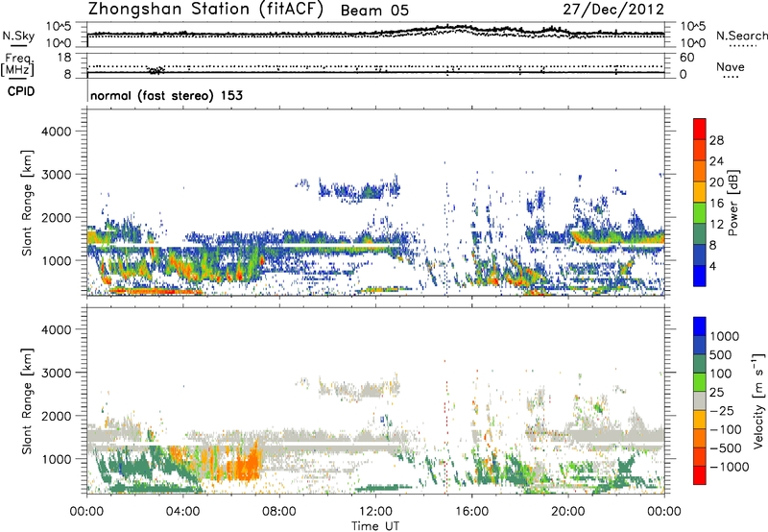Click the 'Power [dB]' colorbar label
The width and height of the screenshot is (768, 532).
coord(732,203)
